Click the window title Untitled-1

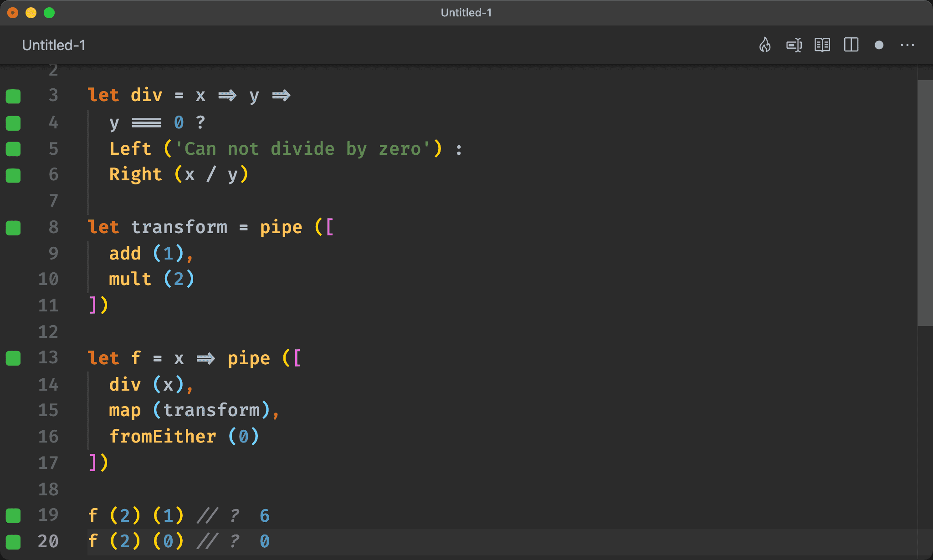(466, 13)
